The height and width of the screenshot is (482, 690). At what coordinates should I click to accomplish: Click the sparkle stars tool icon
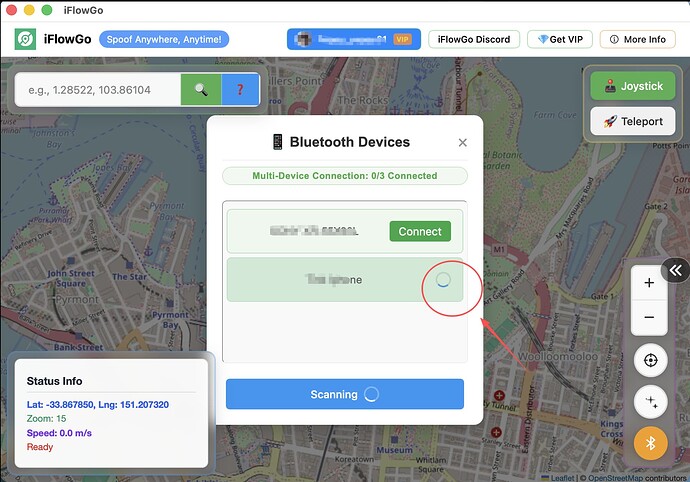pyautogui.click(x=650, y=401)
